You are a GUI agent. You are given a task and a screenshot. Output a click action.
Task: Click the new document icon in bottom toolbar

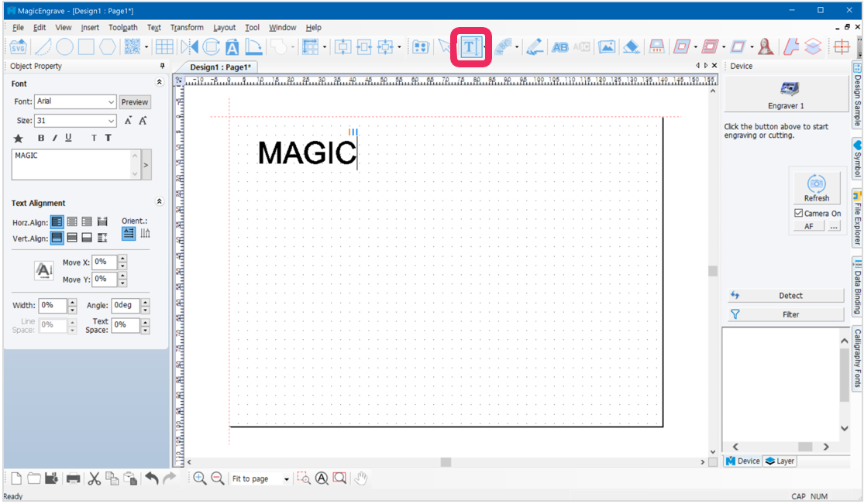click(x=16, y=478)
